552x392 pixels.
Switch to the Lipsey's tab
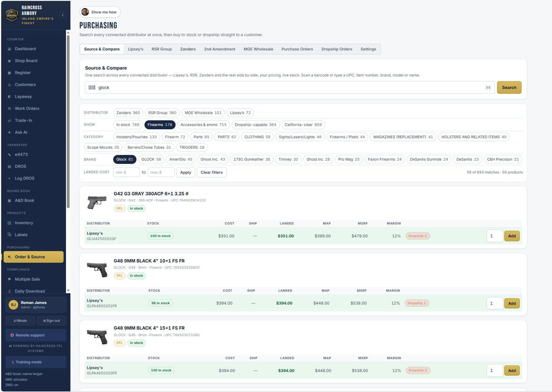(x=136, y=49)
